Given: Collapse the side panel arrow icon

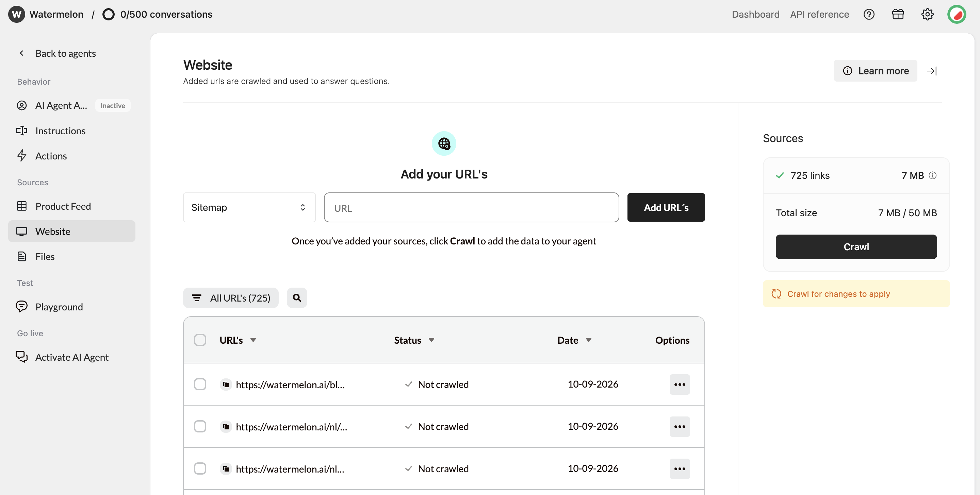Looking at the screenshot, I should (x=932, y=71).
